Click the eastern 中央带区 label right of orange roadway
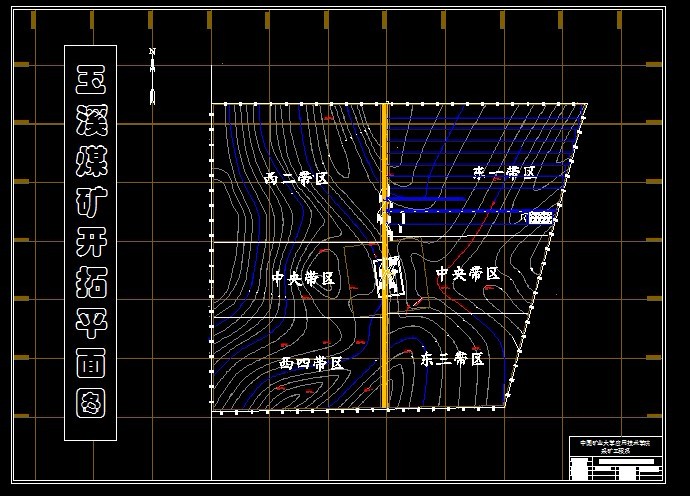Screen dimensions: 690x496 point(468,274)
